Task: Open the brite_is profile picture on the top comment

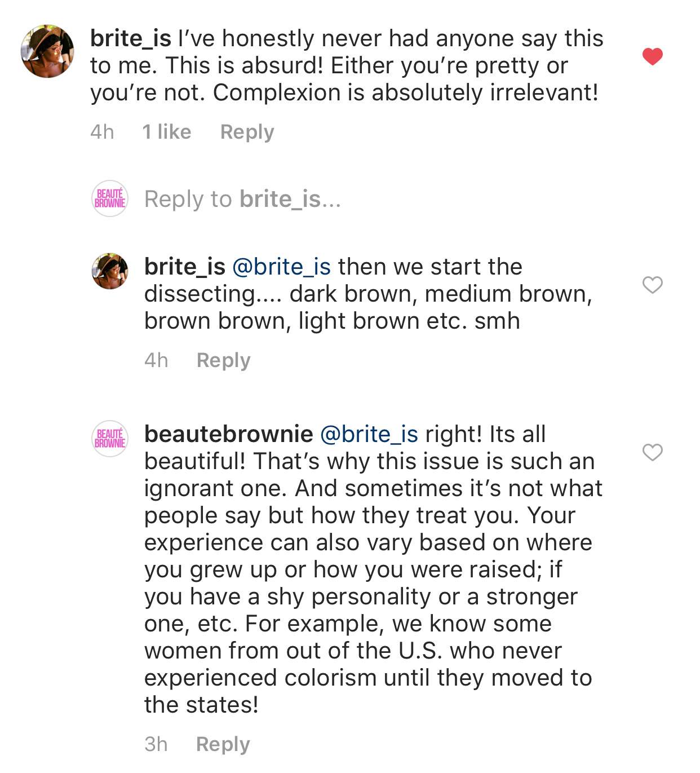Action: 47,51
